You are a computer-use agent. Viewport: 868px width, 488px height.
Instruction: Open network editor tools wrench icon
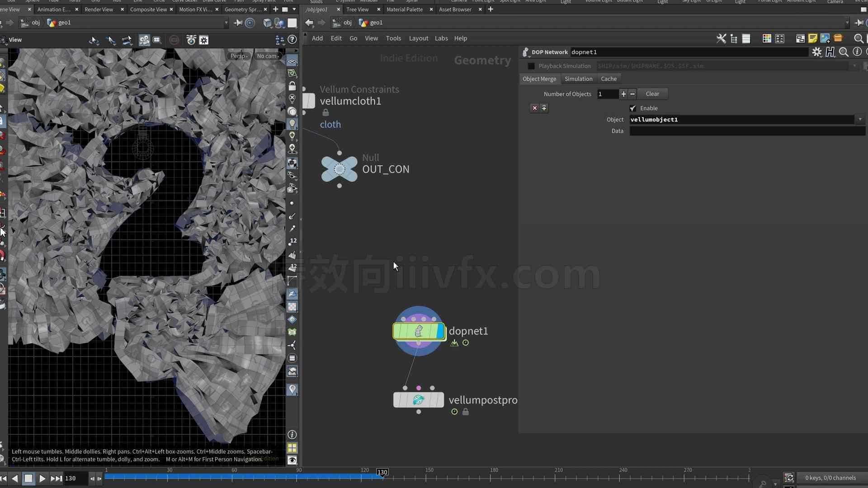[x=721, y=38]
